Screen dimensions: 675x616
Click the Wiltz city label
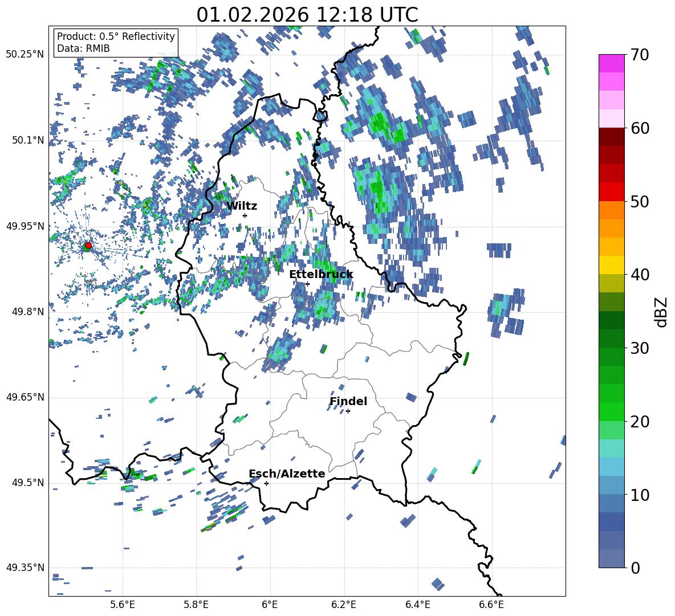click(242, 206)
